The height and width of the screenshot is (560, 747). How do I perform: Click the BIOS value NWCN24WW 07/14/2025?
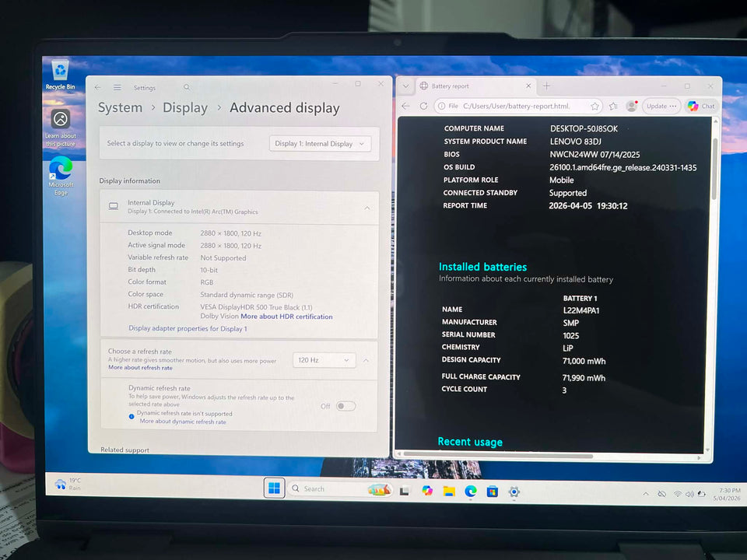point(594,154)
